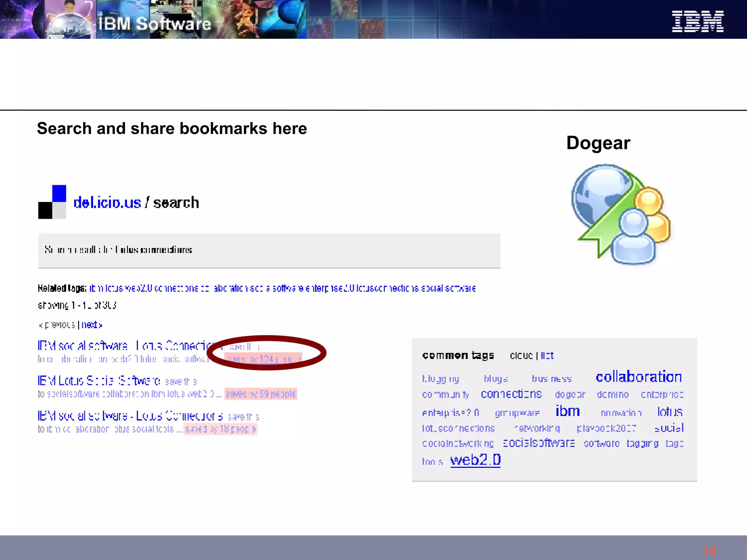Open IBM Lotus Social Software result

pyautogui.click(x=99, y=381)
